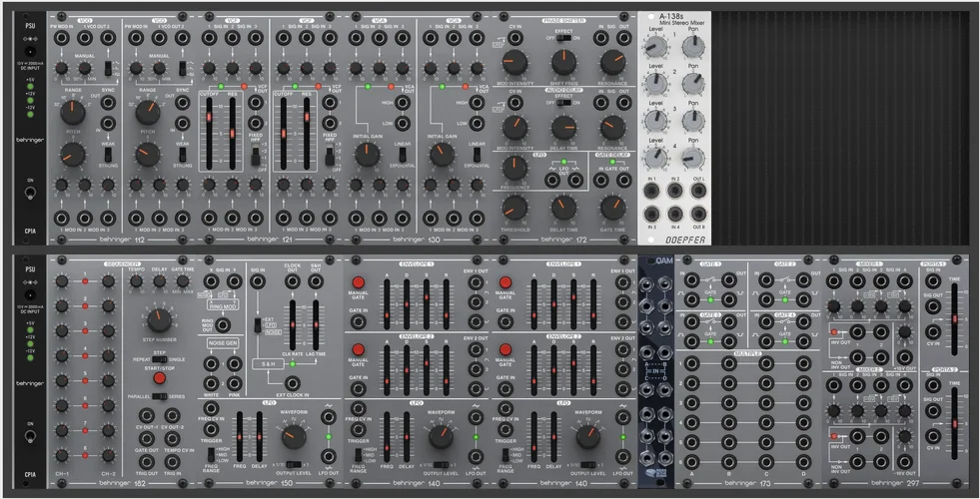This screenshot has height=499, width=980.
Task: Push Envelope 2 MANUAL GATE on left 140 module
Action: click(x=358, y=349)
